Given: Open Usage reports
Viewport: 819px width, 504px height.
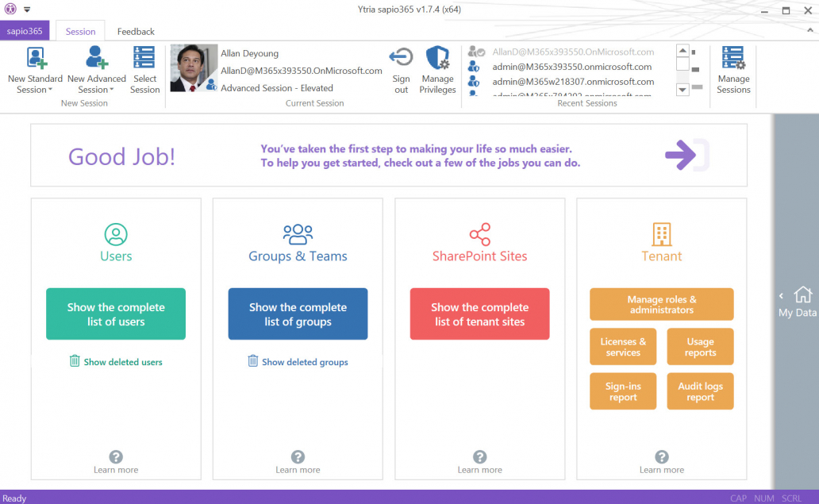Looking at the screenshot, I should click(701, 347).
